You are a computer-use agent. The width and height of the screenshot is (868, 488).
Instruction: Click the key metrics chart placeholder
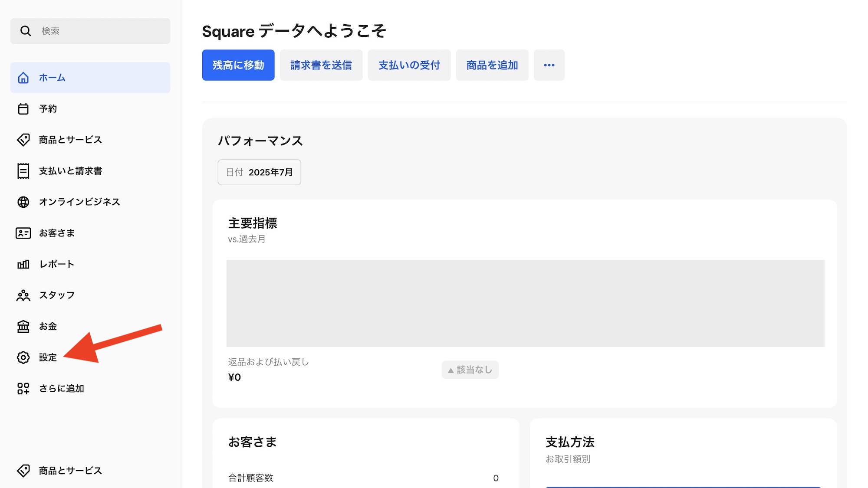(525, 303)
